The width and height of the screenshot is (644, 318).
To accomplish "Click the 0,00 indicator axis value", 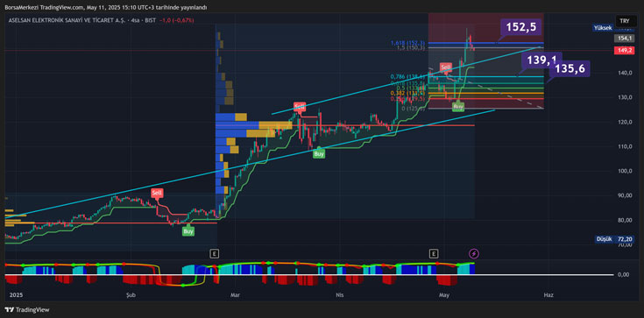I will pyautogui.click(x=624, y=274).
